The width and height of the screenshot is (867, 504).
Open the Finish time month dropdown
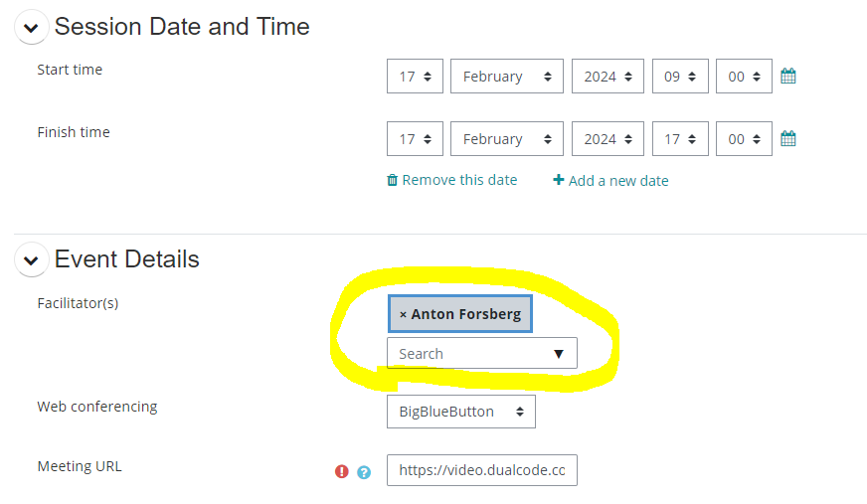pos(506,139)
